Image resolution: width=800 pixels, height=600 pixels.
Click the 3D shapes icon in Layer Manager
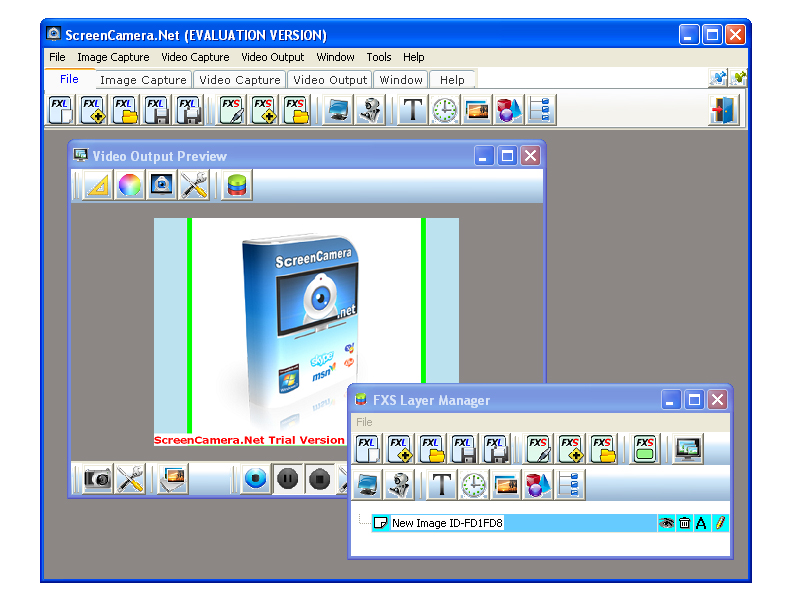(538, 485)
